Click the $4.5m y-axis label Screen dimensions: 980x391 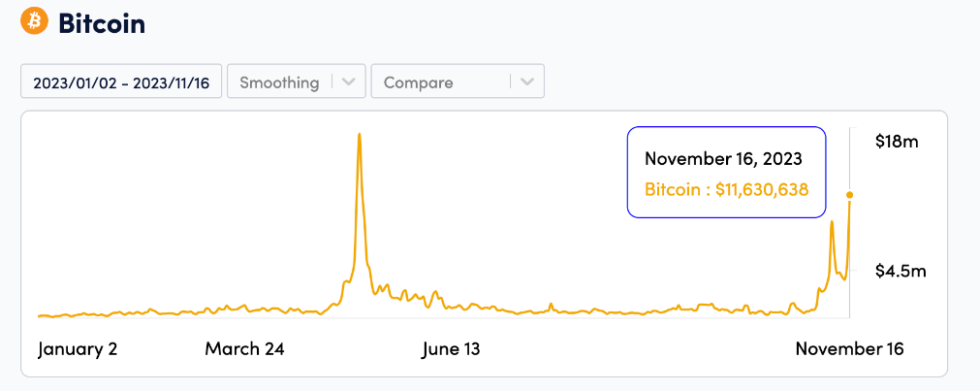pos(900,271)
